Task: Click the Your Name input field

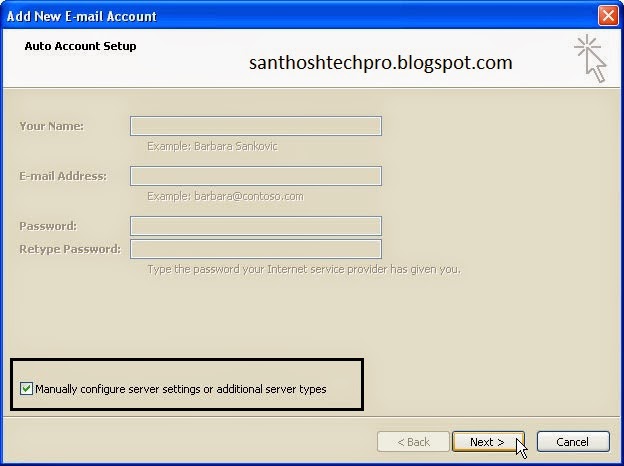Action: click(x=256, y=126)
